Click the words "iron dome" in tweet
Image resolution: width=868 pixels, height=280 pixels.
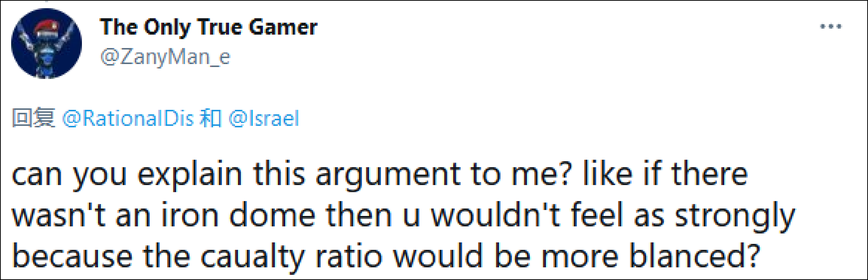click(238, 215)
